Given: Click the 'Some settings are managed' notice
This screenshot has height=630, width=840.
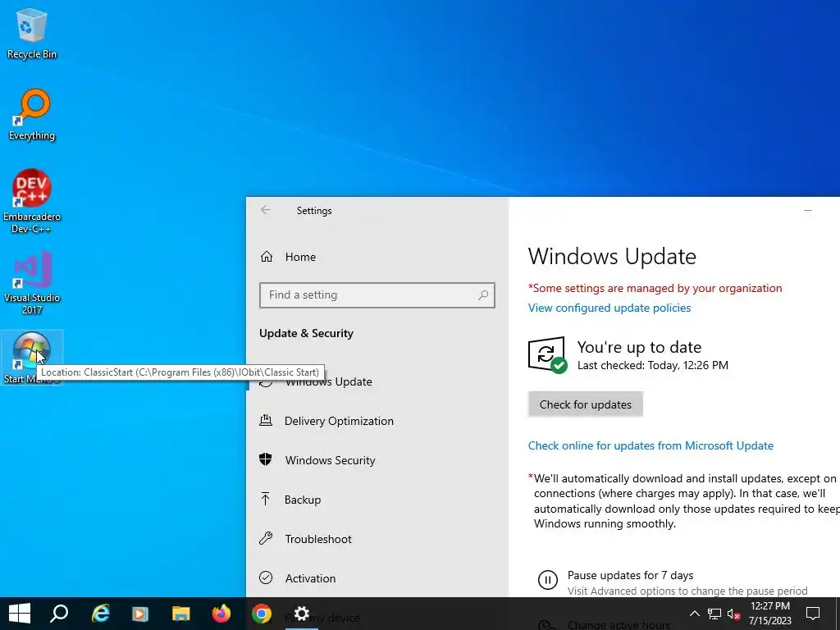Looking at the screenshot, I should click(655, 288).
